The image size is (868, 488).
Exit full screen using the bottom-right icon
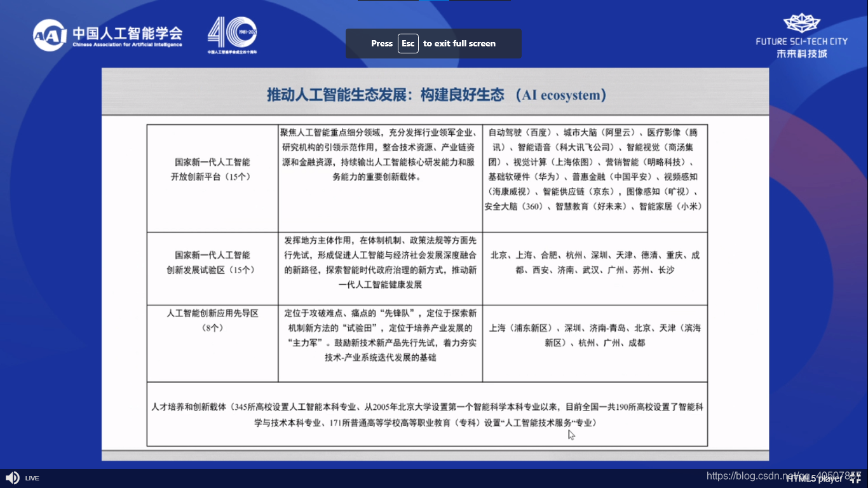tap(855, 478)
